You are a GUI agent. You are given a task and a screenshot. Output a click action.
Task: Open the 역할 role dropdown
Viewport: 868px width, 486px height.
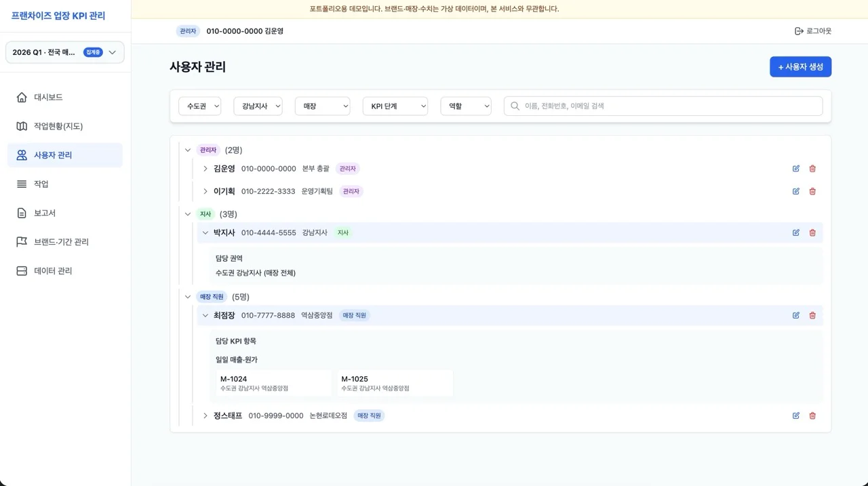466,106
